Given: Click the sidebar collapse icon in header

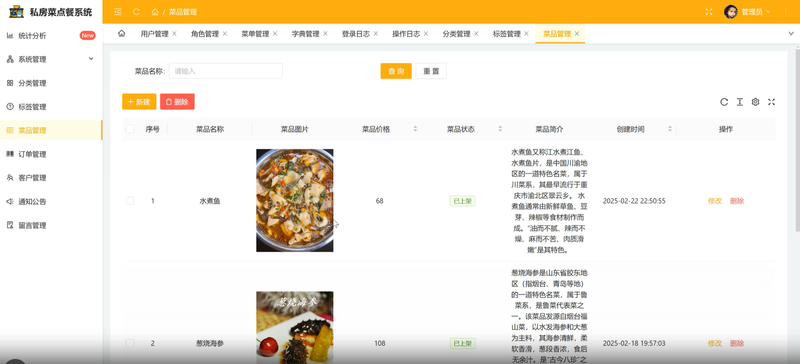Looking at the screenshot, I should pyautogui.click(x=118, y=12).
